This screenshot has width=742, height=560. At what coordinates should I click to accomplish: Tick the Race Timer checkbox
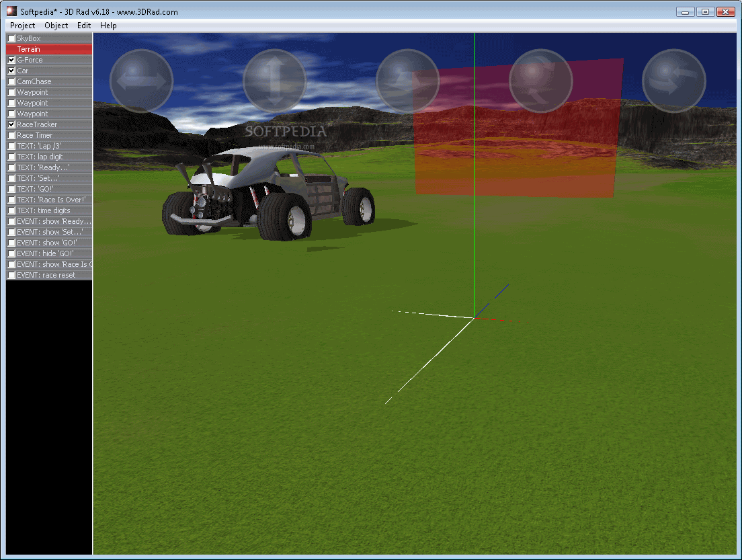(x=12, y=135)
